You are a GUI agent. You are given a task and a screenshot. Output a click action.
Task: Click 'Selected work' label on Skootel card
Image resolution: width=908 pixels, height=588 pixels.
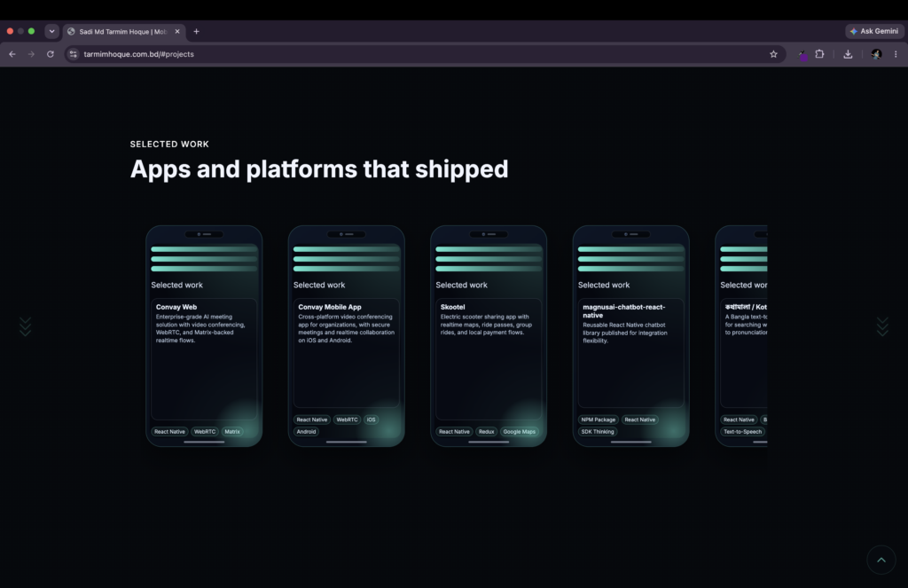click(461, 285)
